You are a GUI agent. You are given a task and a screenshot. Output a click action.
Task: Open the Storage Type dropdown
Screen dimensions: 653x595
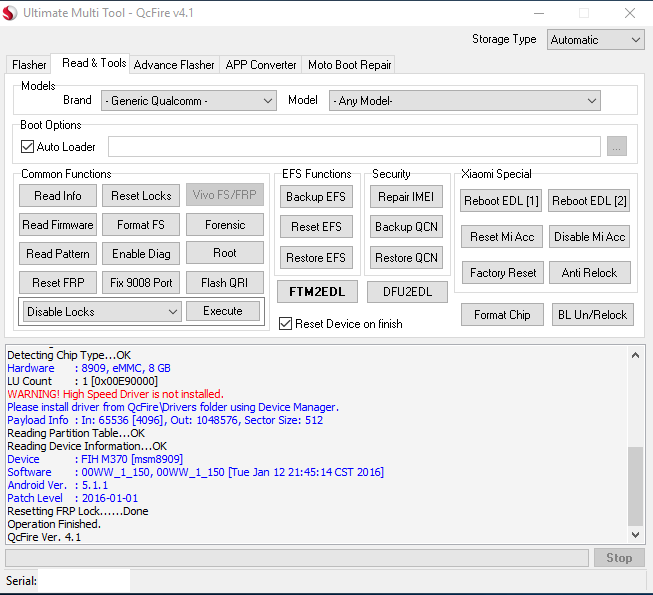pos(595,40)
